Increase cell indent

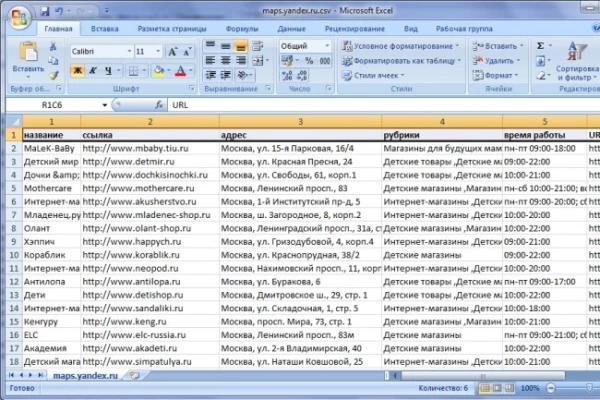click(x=225, y=75)
